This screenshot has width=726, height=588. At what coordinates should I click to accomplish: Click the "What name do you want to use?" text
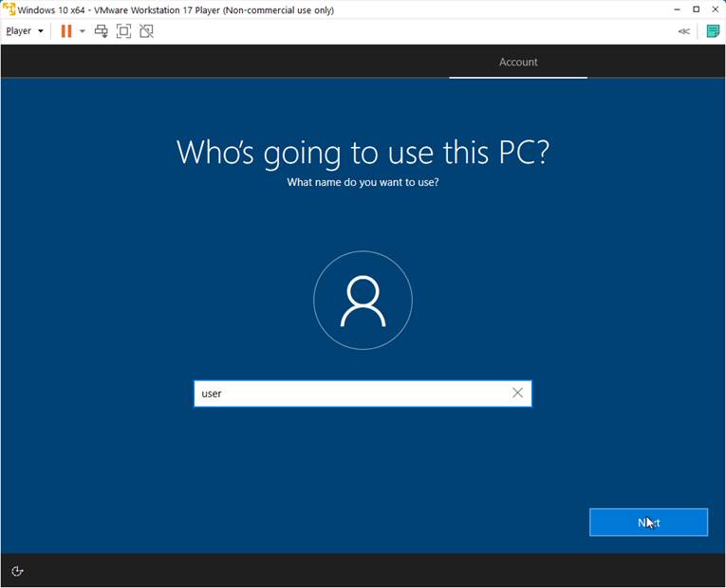[x=363, y=182]
